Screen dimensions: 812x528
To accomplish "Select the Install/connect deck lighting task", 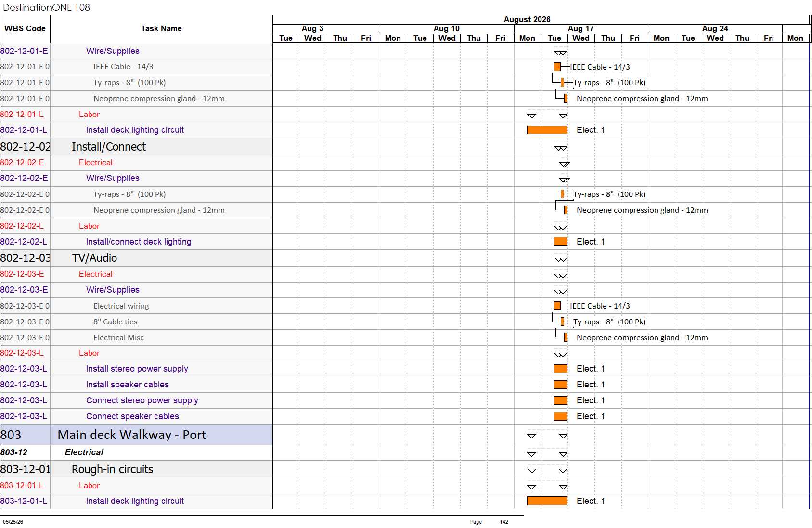I will [139, 242].
